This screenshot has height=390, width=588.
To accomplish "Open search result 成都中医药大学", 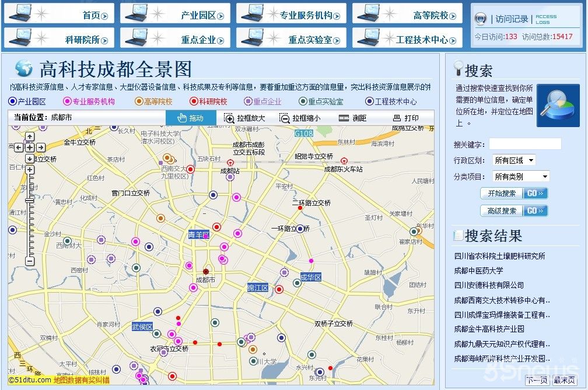I will point(478,270).
